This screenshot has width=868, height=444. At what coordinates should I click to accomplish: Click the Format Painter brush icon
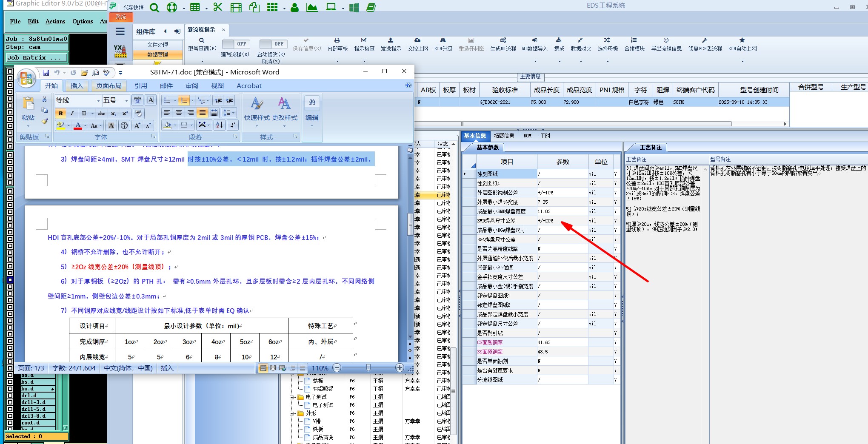(x=45, y=122)
